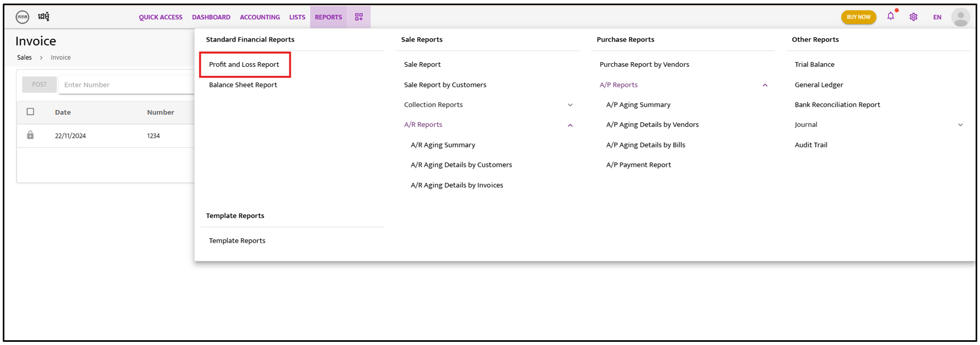Open A/P Aging Details by Bills
The width and height of the screenshot is (980, 345).
tap(645, 145)
